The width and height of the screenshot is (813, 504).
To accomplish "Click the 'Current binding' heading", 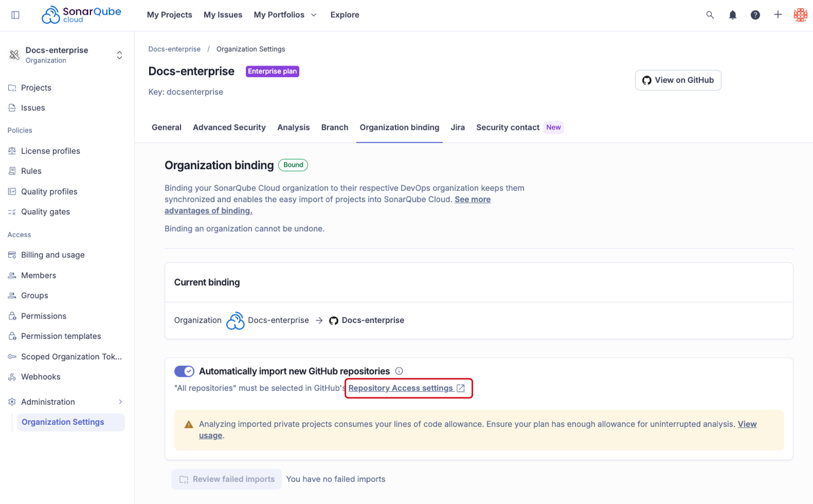I will 207,282.
